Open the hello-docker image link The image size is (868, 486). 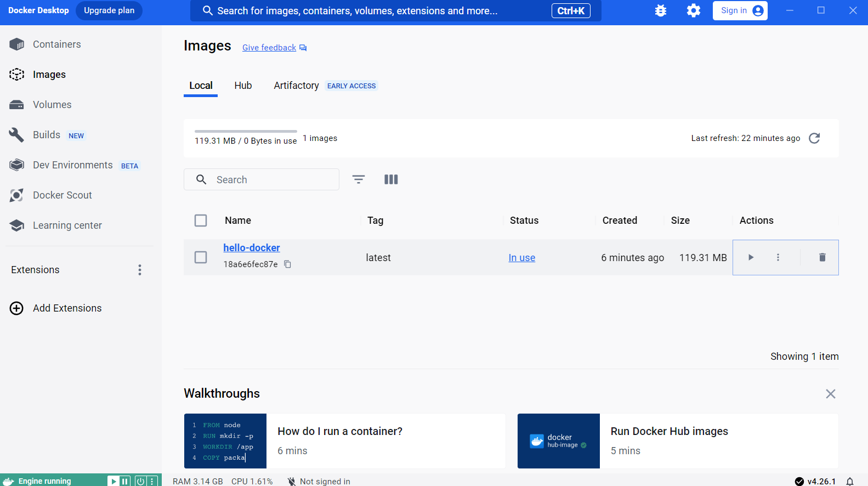tap(252, 248)
